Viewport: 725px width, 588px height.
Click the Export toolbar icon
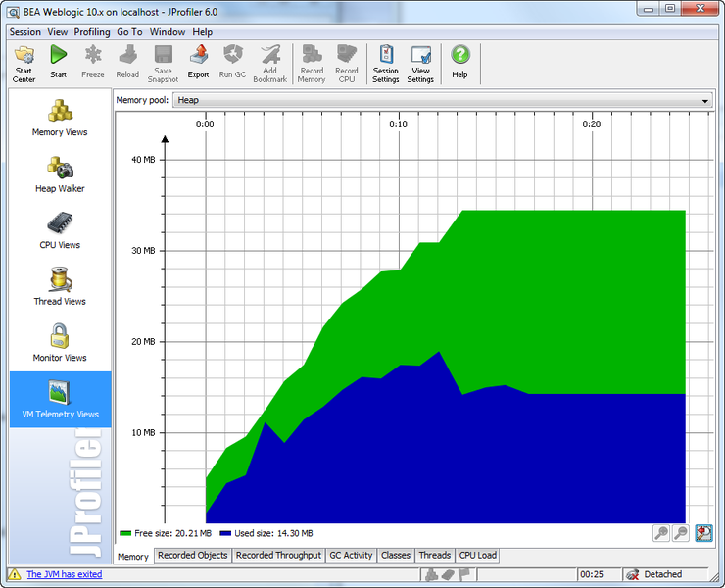198,55
